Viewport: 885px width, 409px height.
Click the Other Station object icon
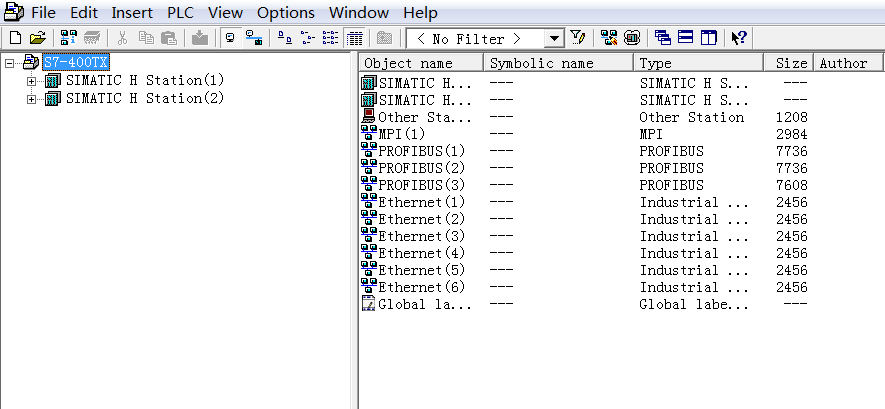click(x=369, y=117)
